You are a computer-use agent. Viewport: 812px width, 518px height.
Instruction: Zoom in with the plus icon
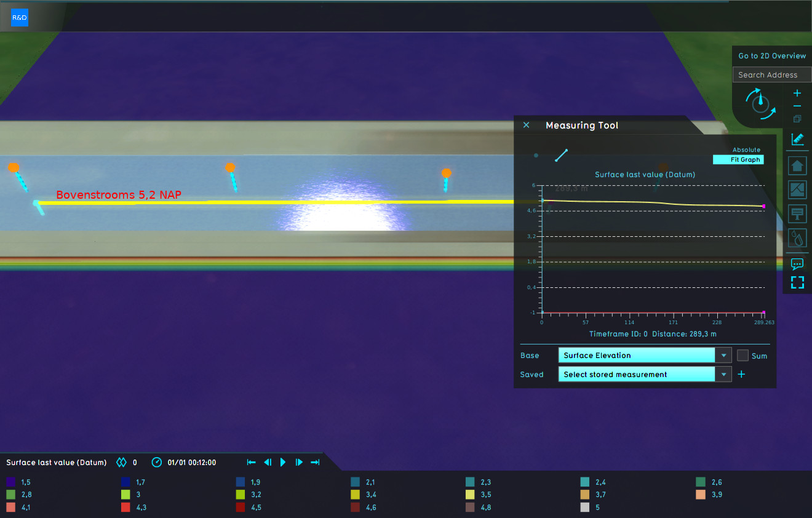coord(797,94)
